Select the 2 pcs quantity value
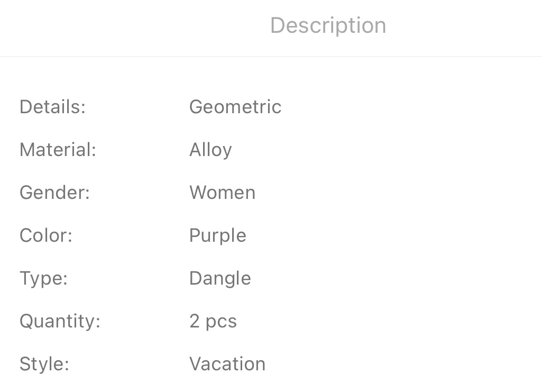542x392 pixels. click(x=213, y=322)
